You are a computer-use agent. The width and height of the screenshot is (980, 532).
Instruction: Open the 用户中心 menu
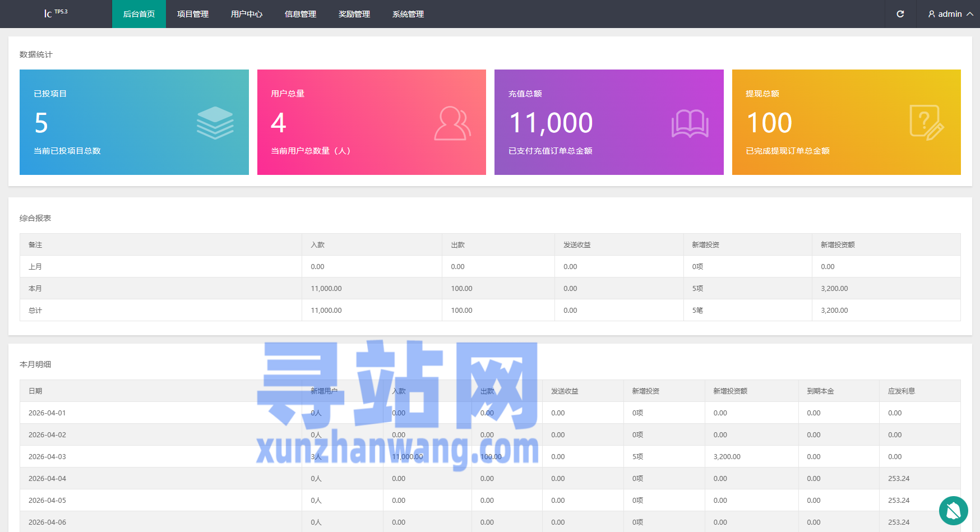tap(246, 14)
